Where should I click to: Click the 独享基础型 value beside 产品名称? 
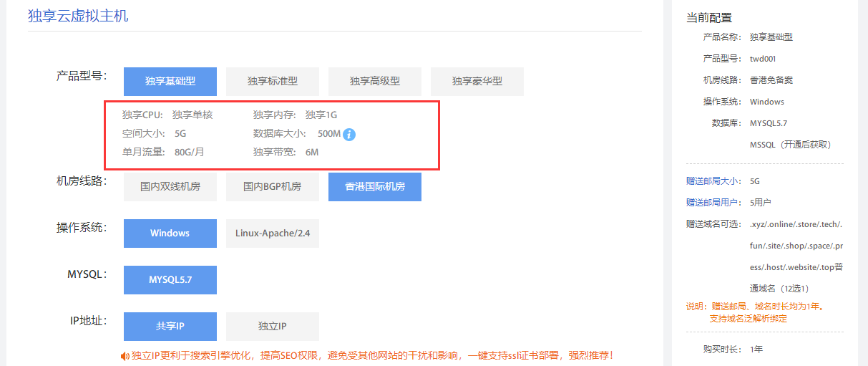(x=771, y=37)
